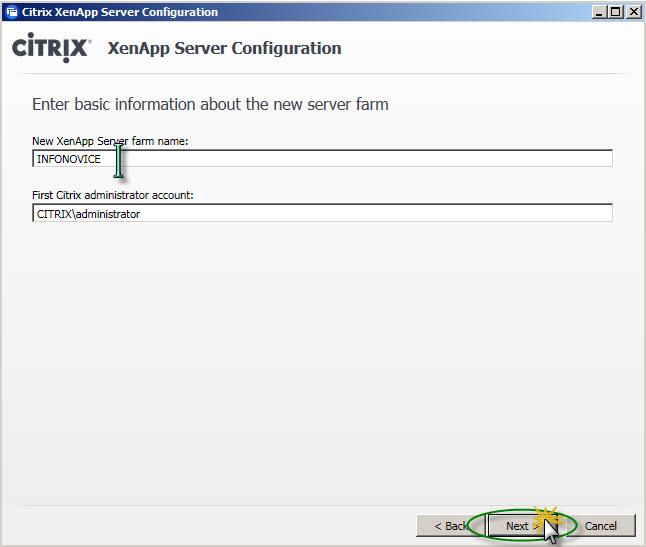646x547 pixels.
Task: Click the Next button
Action: 523,526
